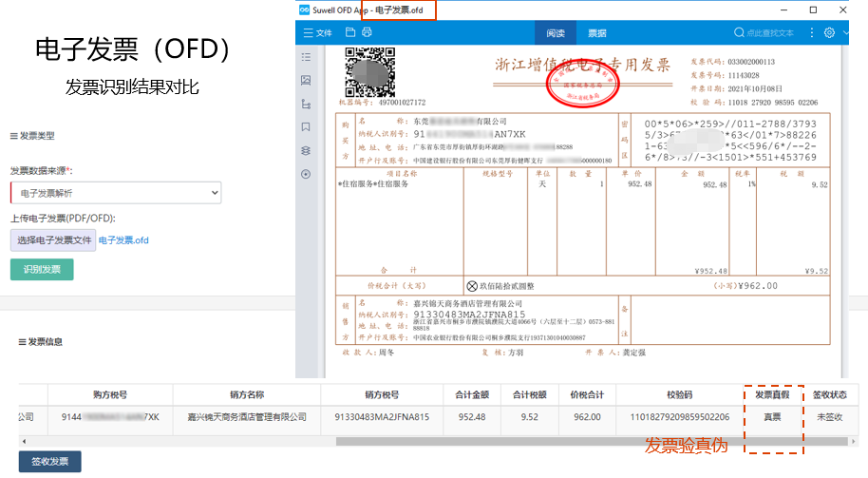
Task: Click the 合计金额 column header
Action: (x=472, y=394)
